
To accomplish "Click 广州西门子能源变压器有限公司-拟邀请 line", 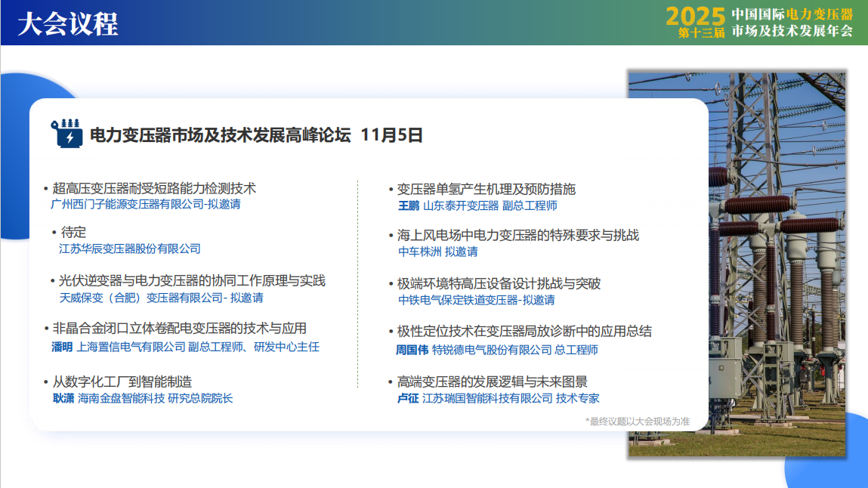I will [x=146, y=204].
